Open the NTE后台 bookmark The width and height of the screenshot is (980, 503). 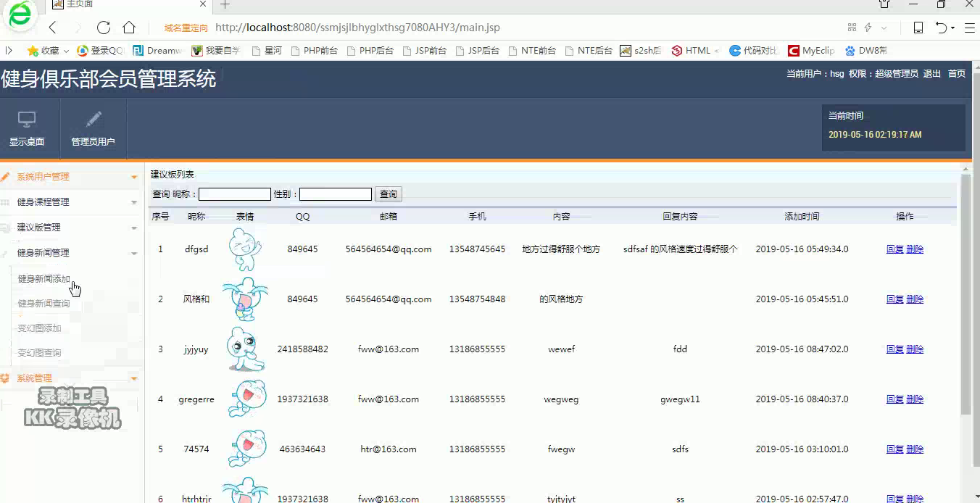pyautogui.click(x=589, y=51)
